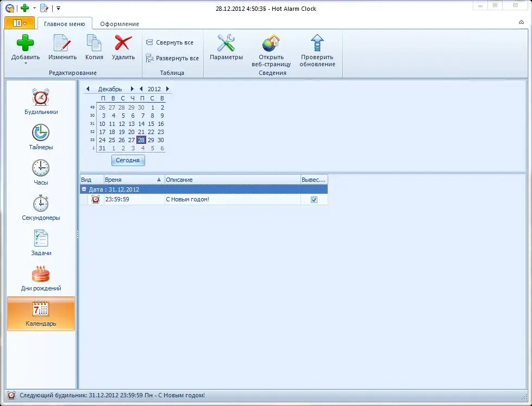This screenshot has width=532, height=406.
Task: Select highlighted day 28 in calendar
Action: pos(141,140)
